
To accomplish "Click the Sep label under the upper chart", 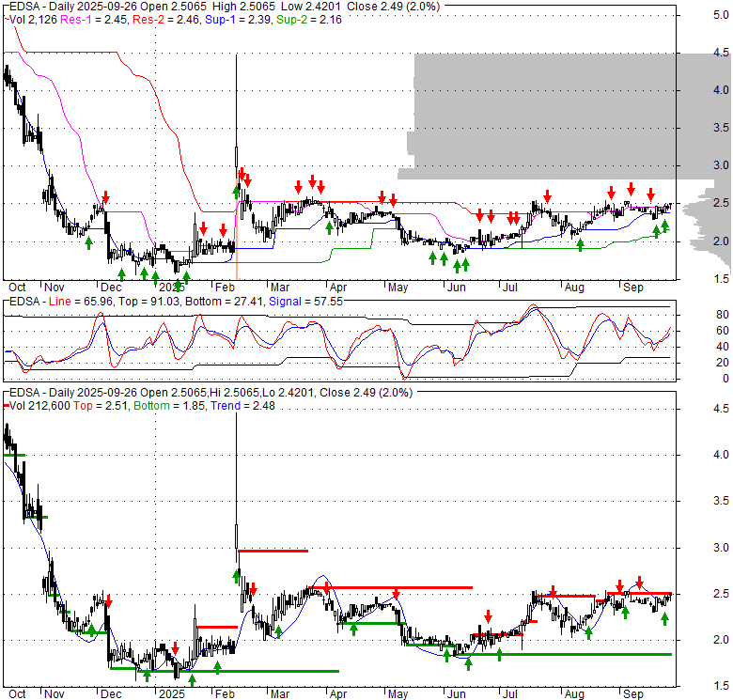I will [x=633, y=288].
